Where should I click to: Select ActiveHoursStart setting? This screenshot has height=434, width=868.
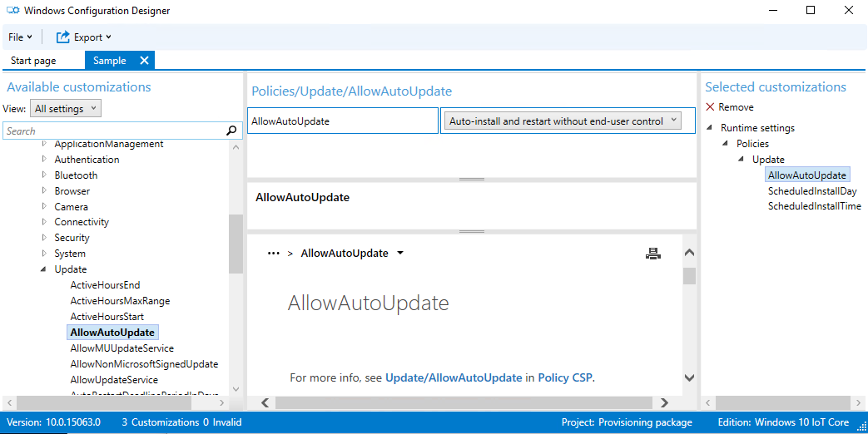pyautogui.click(x=107, y=317)
